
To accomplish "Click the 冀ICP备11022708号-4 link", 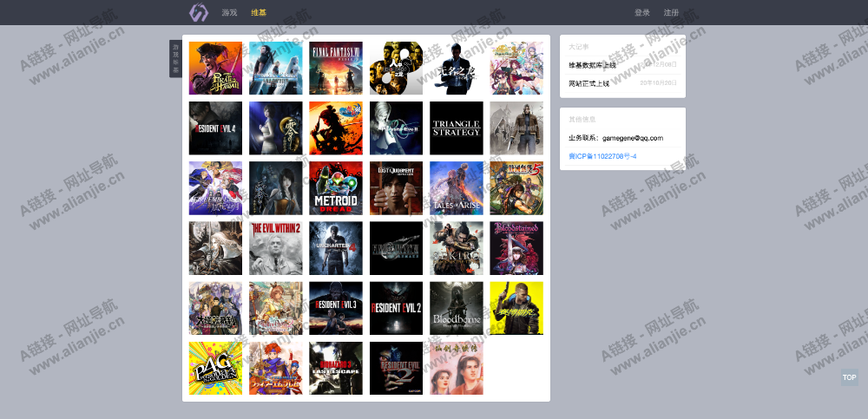I will click(602, 156).
